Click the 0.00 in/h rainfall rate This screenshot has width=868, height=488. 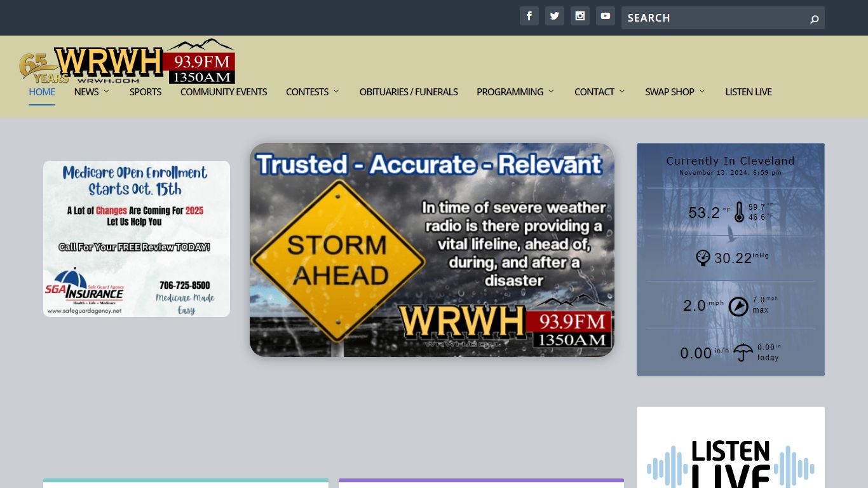click(x=705, y=353)
